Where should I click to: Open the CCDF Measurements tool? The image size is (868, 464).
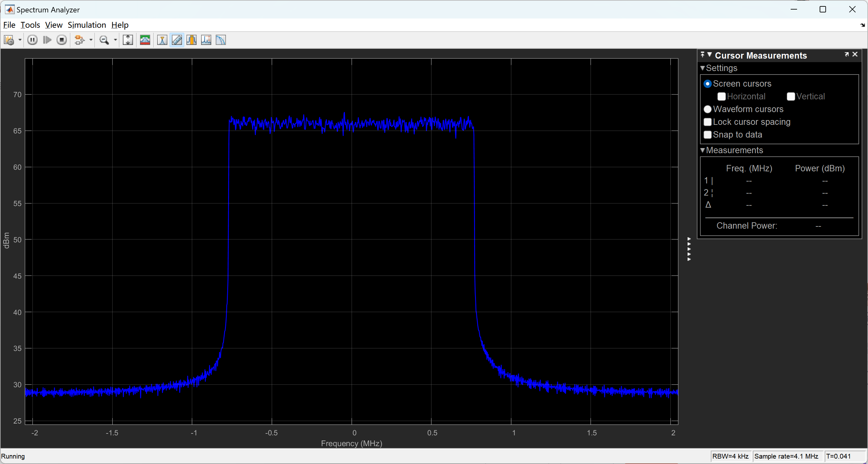(221, 40)
